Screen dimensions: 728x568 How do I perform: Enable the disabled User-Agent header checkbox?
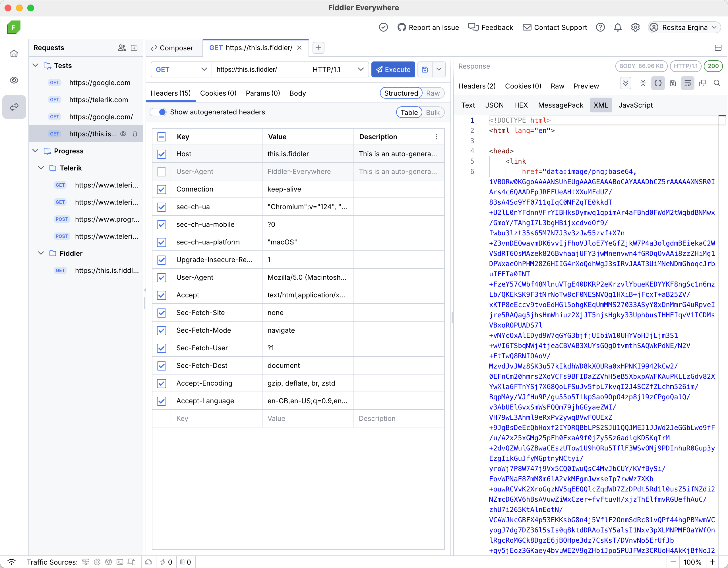tap(162, 171)
